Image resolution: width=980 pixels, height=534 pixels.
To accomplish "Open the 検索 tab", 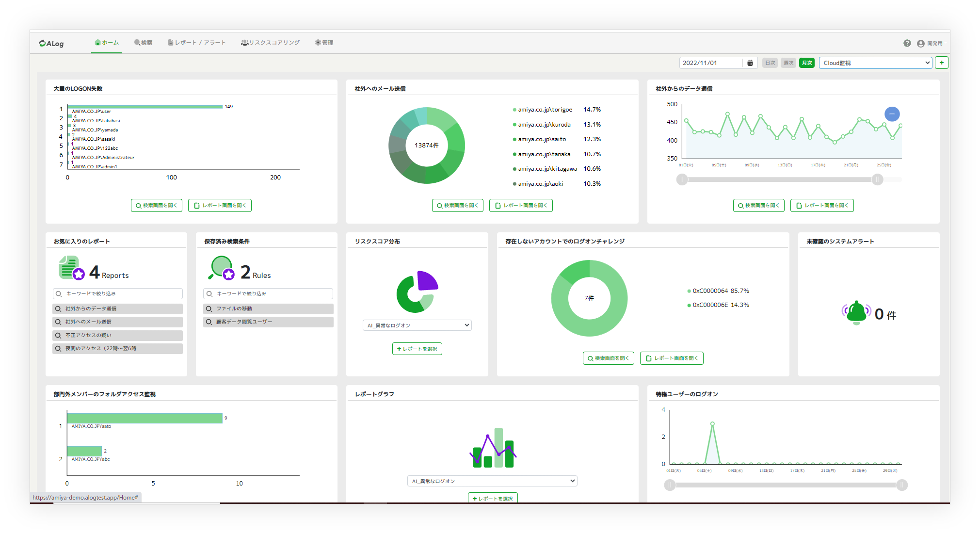I will pyautogui.click(x=144, y=43).
